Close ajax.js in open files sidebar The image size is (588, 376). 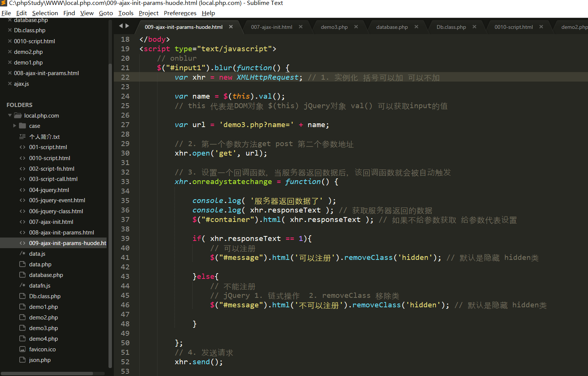10,83
